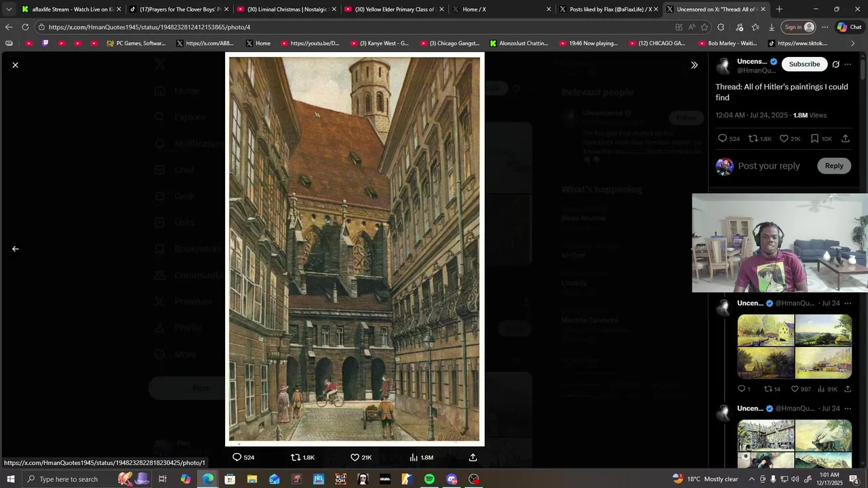
Task: Close the photo viewer with the X icon
Action: (x=15, y=65)
